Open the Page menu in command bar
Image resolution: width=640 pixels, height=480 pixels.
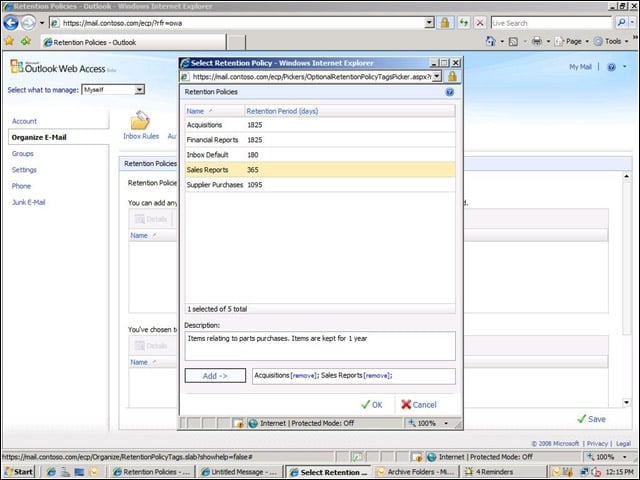tap(571, 41)
